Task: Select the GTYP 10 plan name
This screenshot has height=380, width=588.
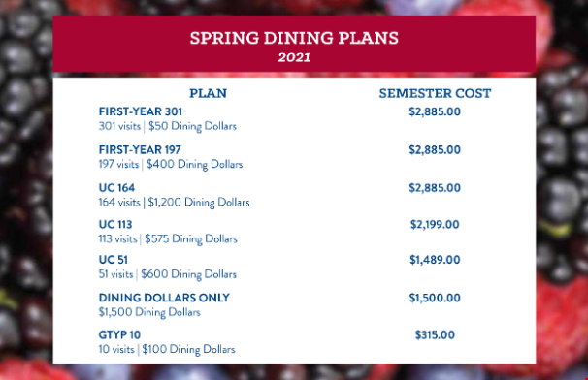Action: 119,335
